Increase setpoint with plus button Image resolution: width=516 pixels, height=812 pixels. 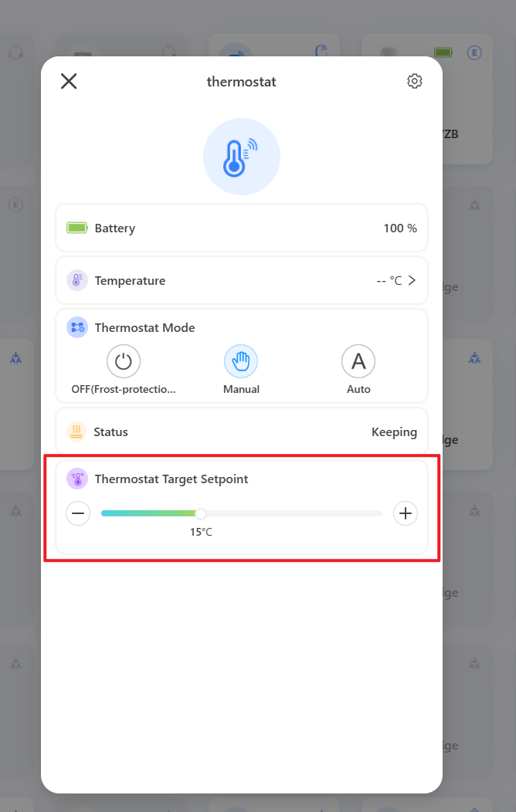pyautogui.click(x=406, y=513)
